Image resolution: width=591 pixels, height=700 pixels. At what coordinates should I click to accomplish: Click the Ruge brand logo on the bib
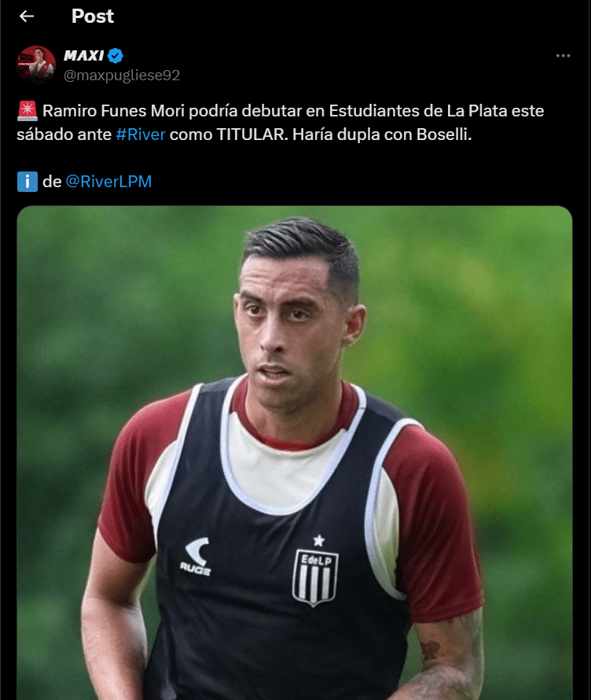(196, 556)
